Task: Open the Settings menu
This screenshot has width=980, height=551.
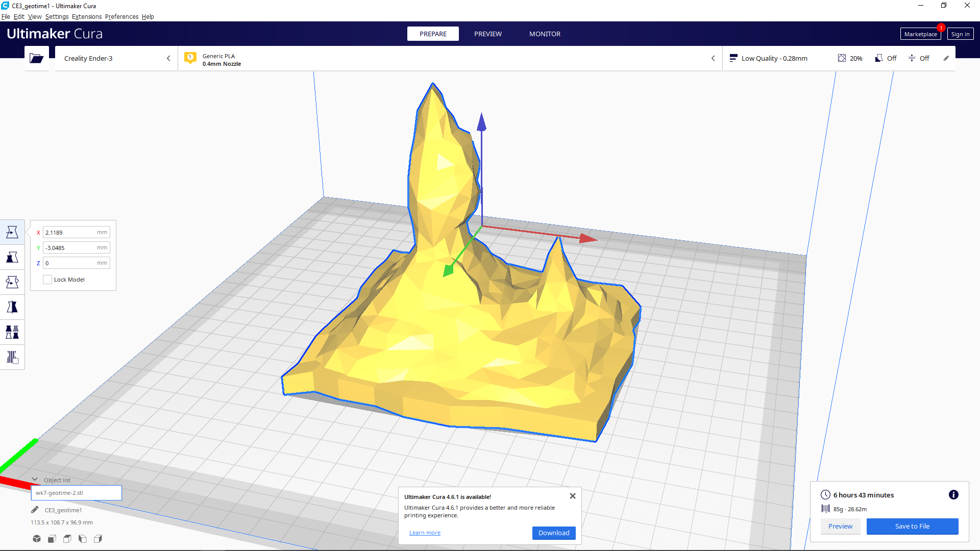Action: pyautogui.click(x=57, y=16)
